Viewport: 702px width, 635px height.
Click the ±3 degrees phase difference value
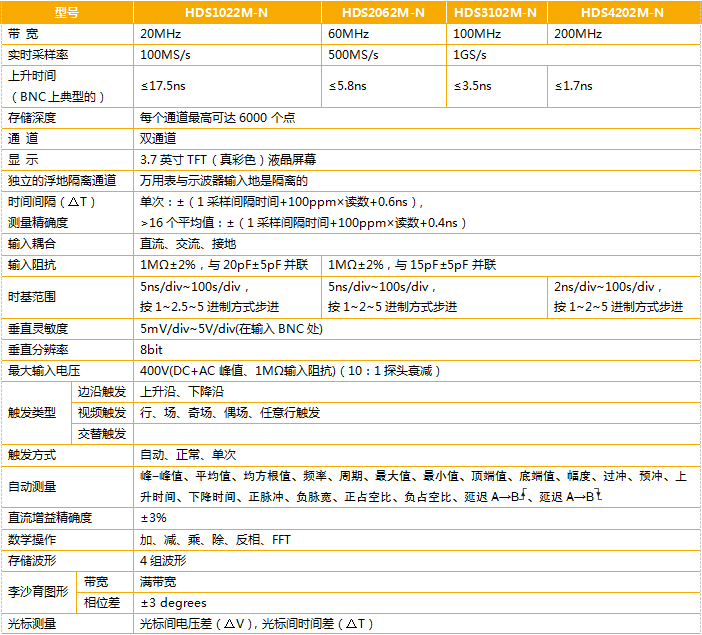point(173,602)
